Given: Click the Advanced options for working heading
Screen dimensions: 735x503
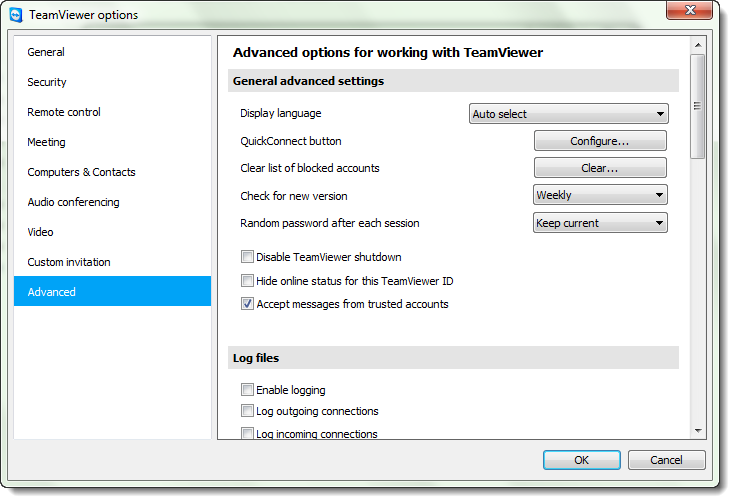Looking at the screenshot, I should click(x=388, y=53).
